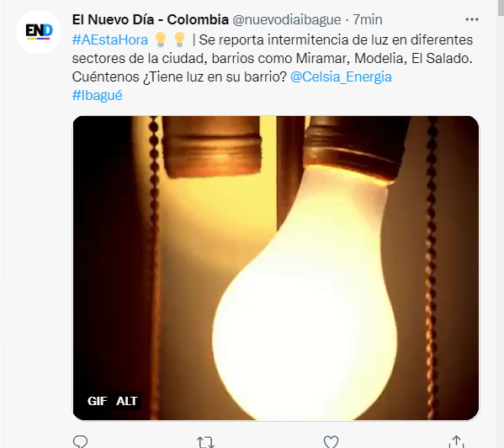Screen dimensions: 504x448
Task: Show the ALT description badge
Action: pyautogui.click(x=127, y=401)
